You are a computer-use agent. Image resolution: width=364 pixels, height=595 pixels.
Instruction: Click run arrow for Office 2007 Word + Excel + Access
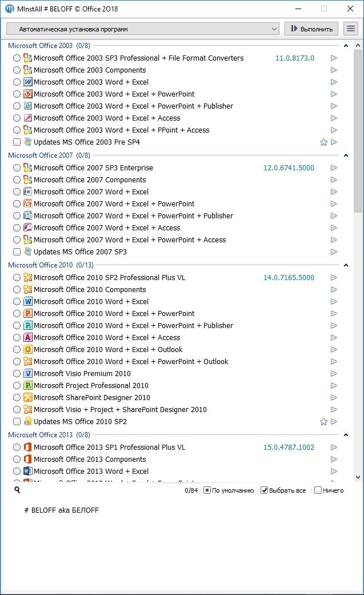(x=334, y=227)
